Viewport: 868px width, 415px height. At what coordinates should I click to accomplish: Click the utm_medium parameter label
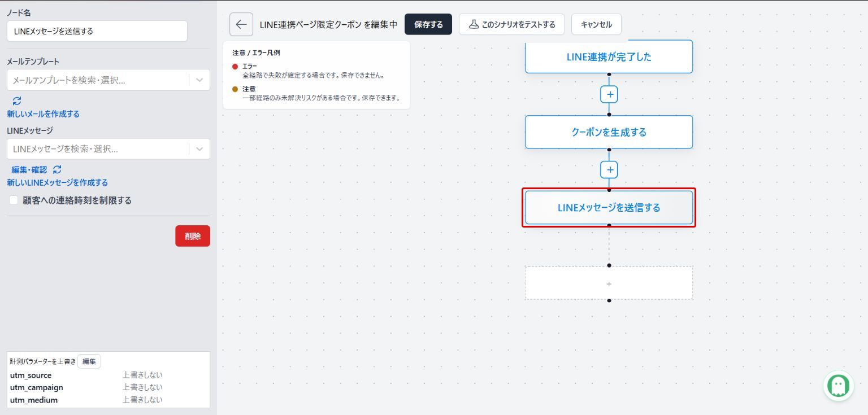[x=34, y=400]
